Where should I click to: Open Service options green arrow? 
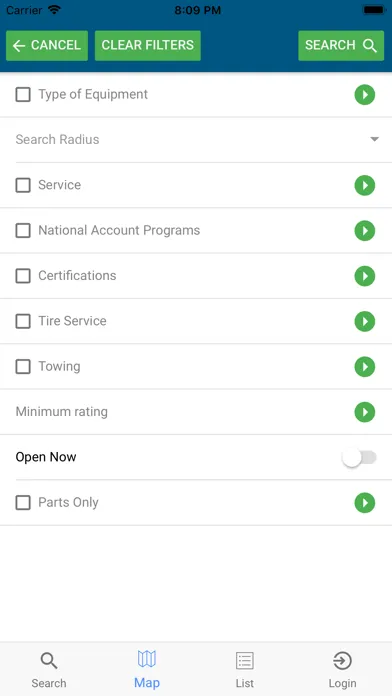click(x=364, y=185)
